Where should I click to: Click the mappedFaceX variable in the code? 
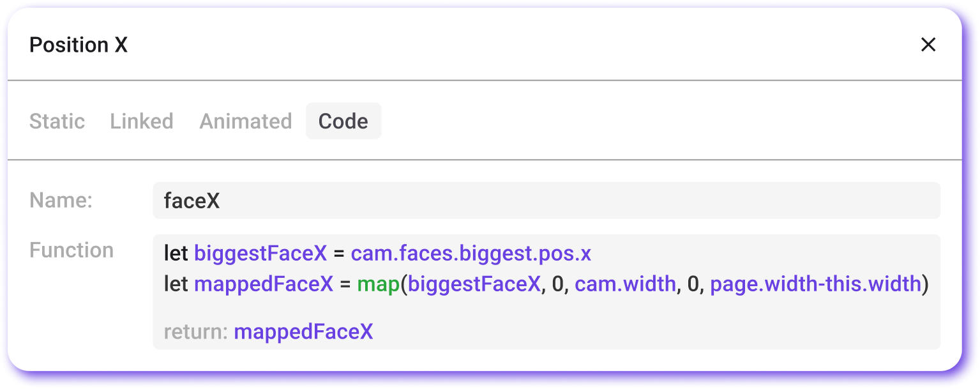tap(264, 284)
